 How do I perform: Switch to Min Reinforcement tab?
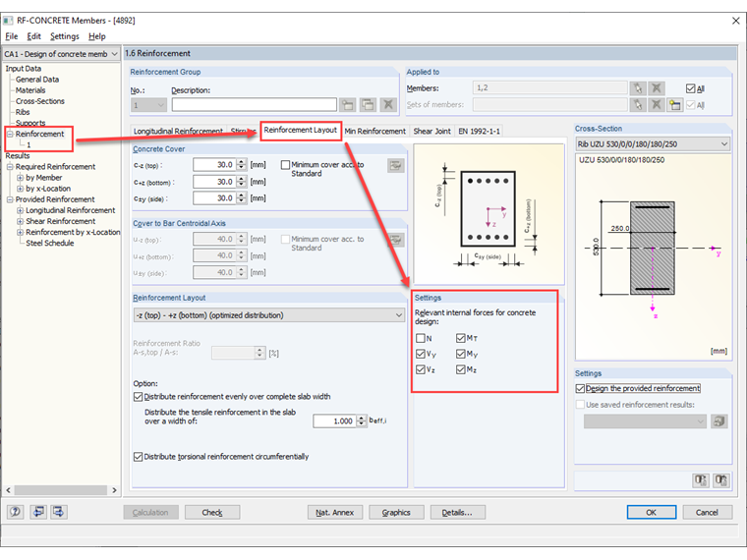374,131
